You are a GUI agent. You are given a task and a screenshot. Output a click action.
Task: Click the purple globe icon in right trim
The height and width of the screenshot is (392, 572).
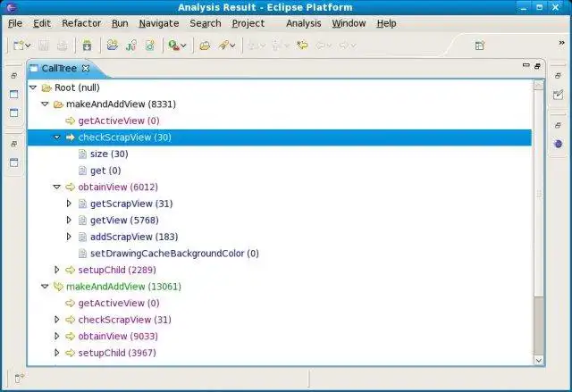[558, 144]
